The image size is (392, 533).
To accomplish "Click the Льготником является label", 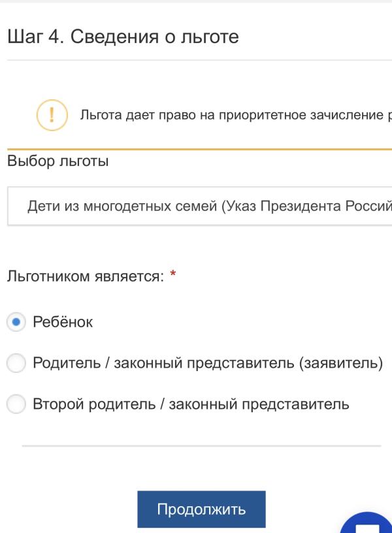I will pos(85,276).
